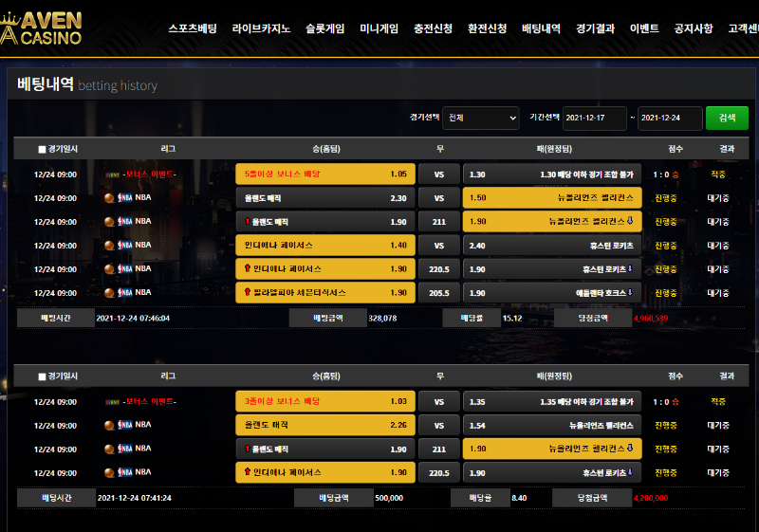
Task: Toggle the 경기일시 checkbox in the first bet slip
Action: pyautogui.click(x=42, y=150)
